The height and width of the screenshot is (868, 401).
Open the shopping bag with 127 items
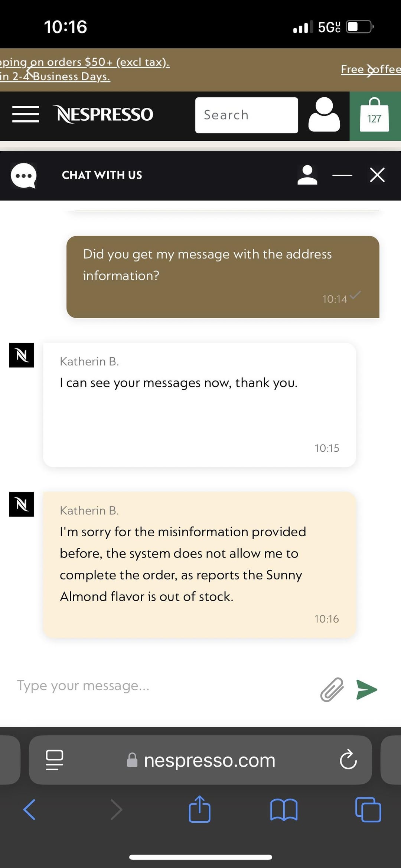pyautogui.click(x=375, y=116)
